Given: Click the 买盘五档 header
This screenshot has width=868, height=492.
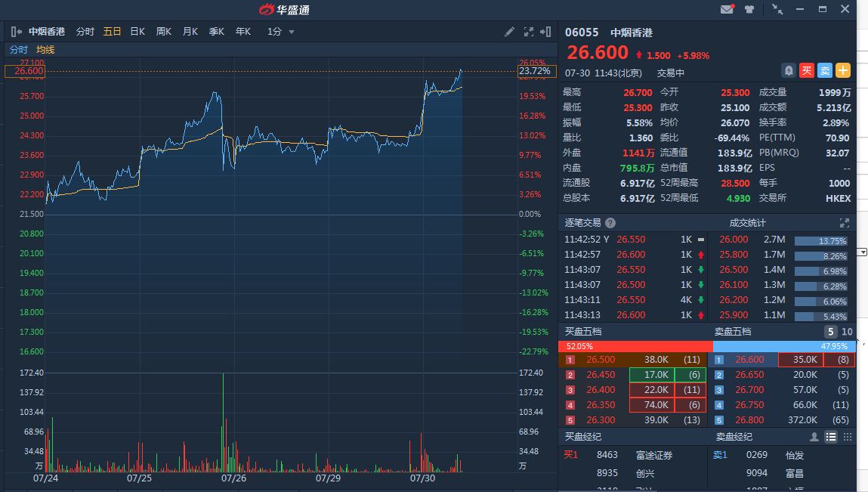Looking at the screenshot, I should point(583,331).
